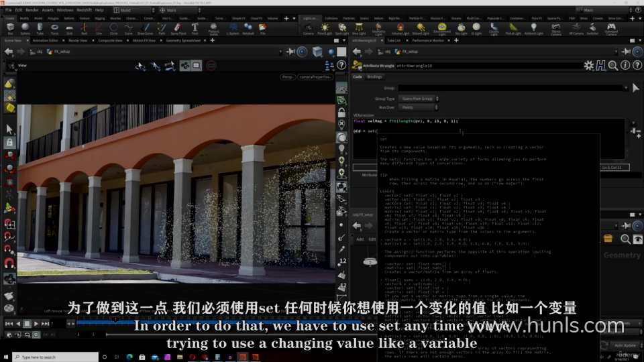
Task: Open node info icon in parameter pane
Action: (625, 66)
